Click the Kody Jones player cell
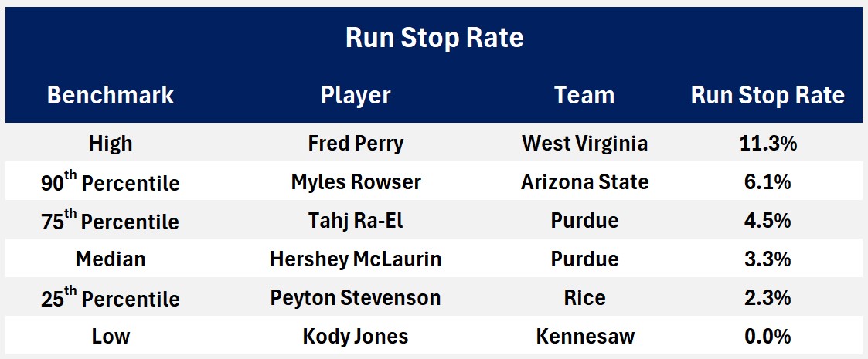The width and height of the screenshot is (868, 359). tap(356, 337)
